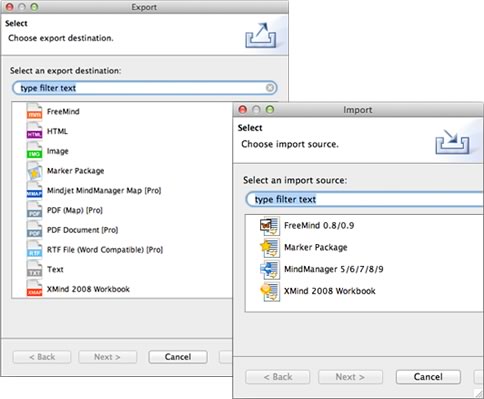Select the HTML export file icon
Screen dimensions: 484x399
coord(34,131)
